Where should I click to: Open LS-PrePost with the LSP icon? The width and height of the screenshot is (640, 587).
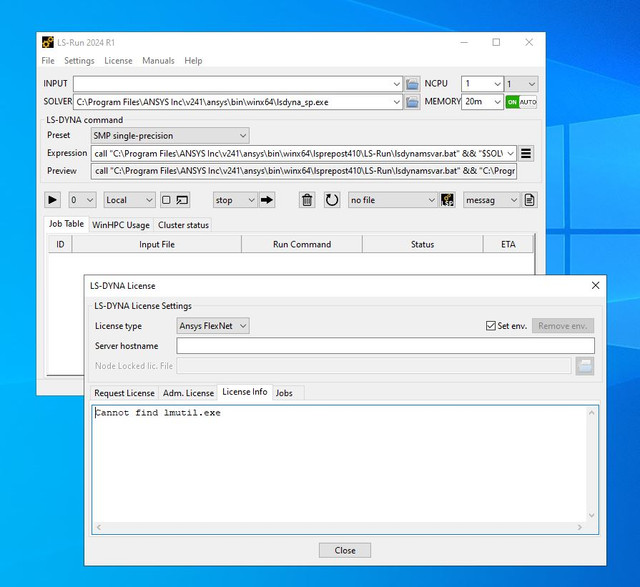[447, 200]
